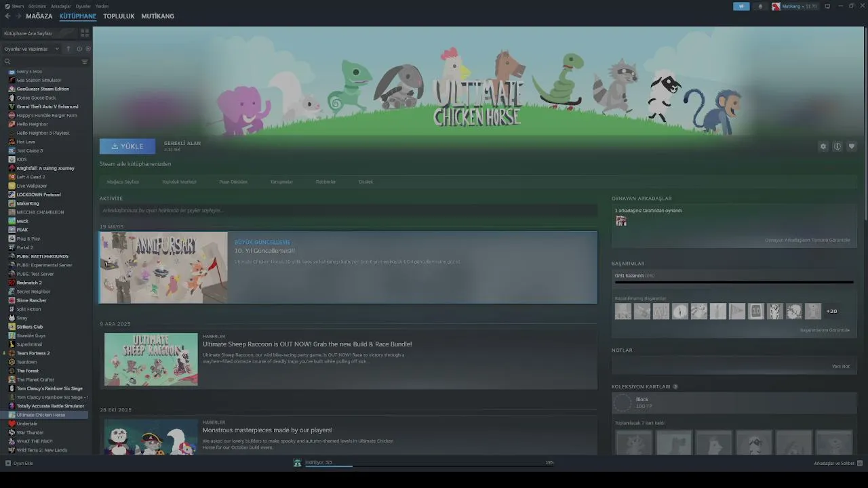Go back with the left arrow

tap(8, 16)
